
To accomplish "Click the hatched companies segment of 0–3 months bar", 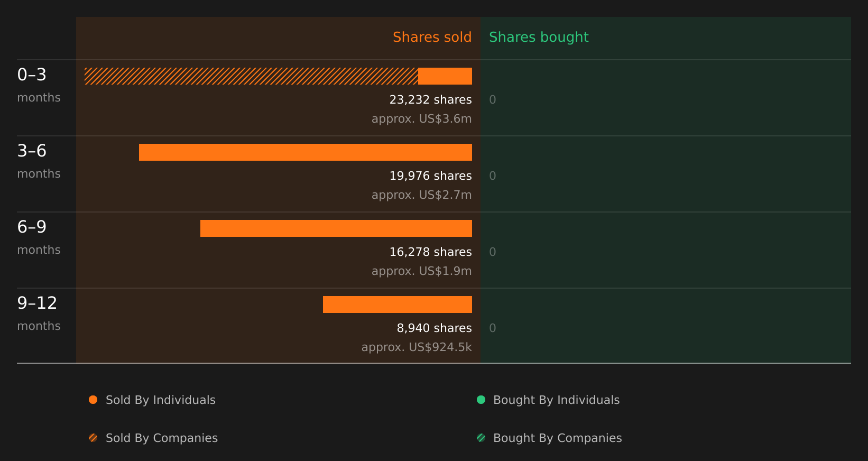I will tap(251, 76).
